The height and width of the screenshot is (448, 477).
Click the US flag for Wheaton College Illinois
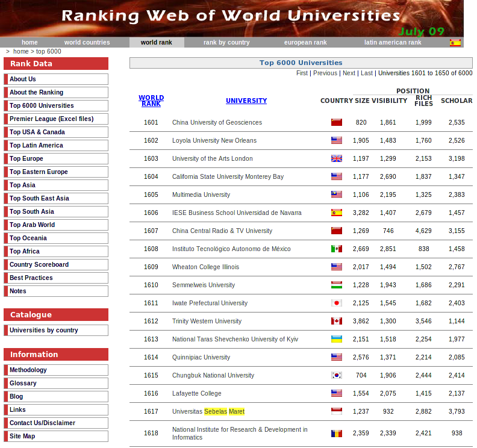pos(337,267)
